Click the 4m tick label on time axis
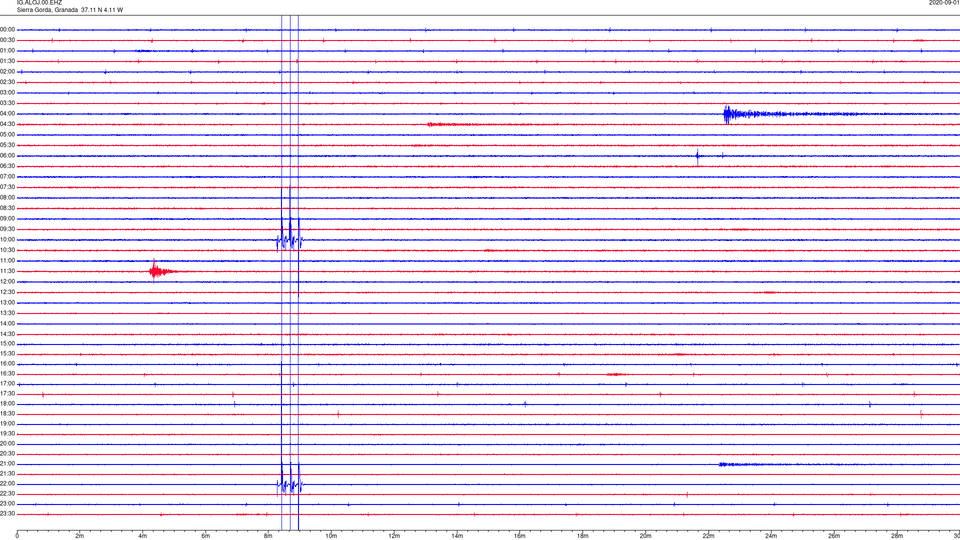Viewport: 960px width, 540px height. [143, 536]
